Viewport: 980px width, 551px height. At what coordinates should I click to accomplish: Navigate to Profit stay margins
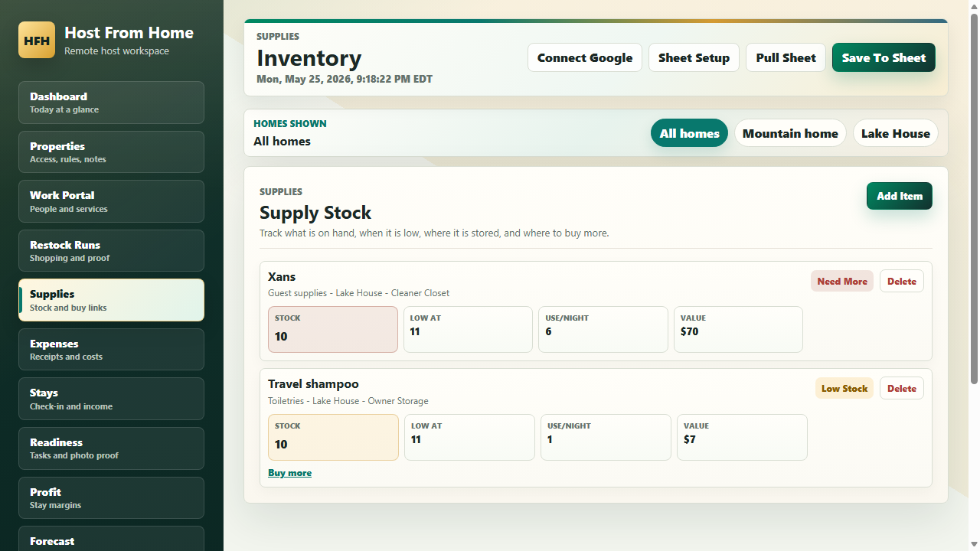pyautogui.click(x=111, y=497)
